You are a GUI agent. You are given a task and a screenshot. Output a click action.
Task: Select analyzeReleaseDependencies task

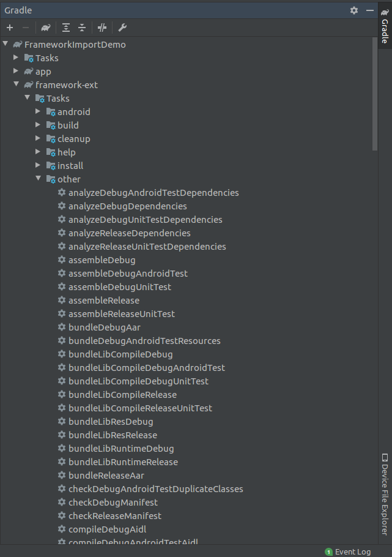click(129, 233)
